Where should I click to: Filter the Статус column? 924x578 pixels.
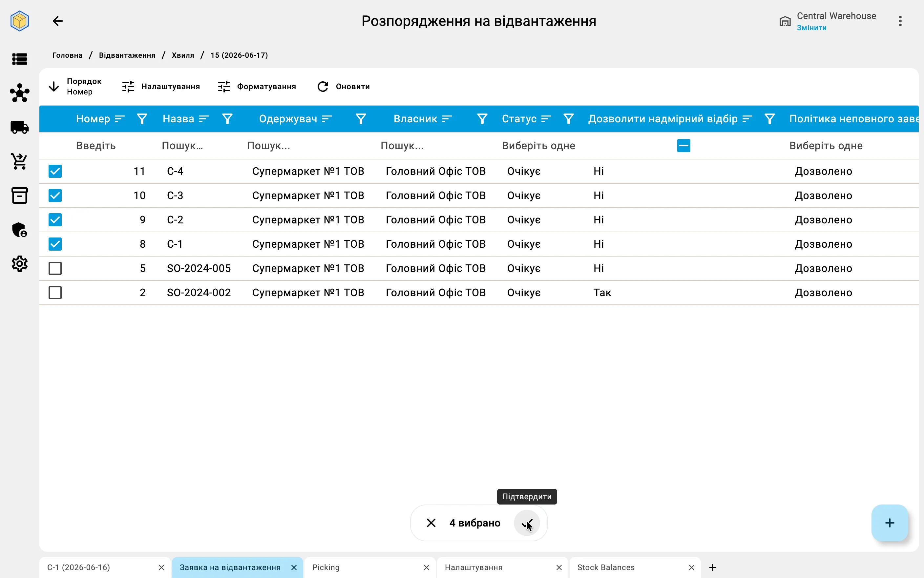pyautogui.click(x=568, y=119)
